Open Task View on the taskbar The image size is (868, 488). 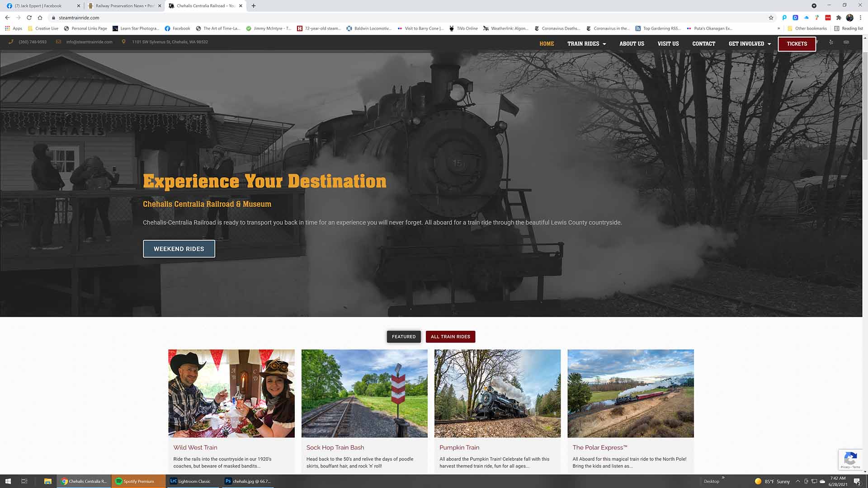click(x=24, y=481)
